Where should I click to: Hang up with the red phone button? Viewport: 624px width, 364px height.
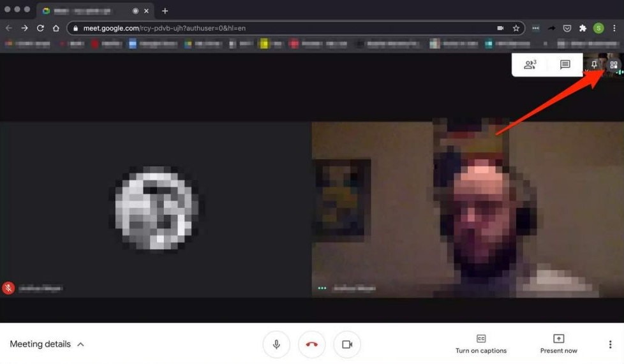[311, 344]
